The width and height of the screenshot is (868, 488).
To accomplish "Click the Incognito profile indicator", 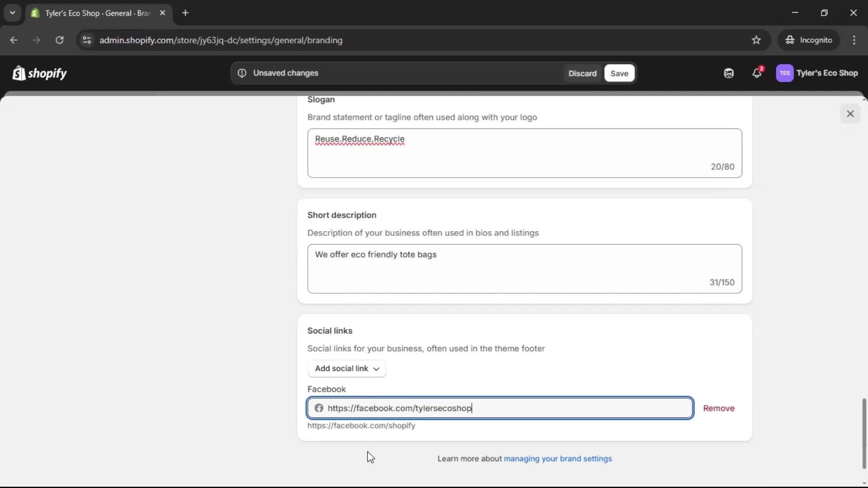I will 809,40.
